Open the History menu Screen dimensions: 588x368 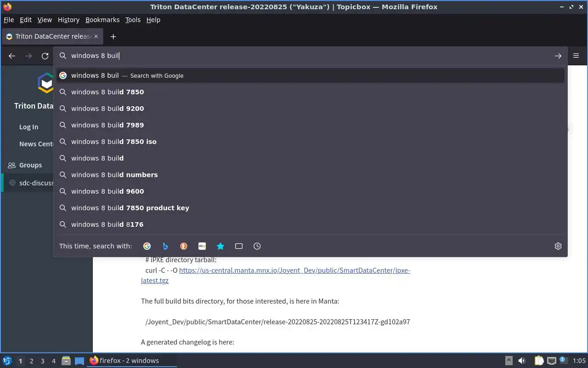[x=68, y=20]
